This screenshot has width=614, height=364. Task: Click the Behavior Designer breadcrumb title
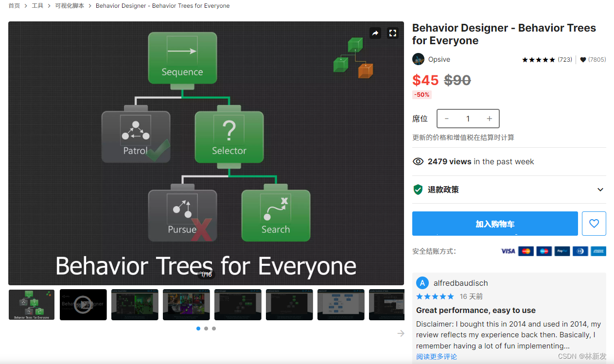pyautogui.click(x=163, y=6)
